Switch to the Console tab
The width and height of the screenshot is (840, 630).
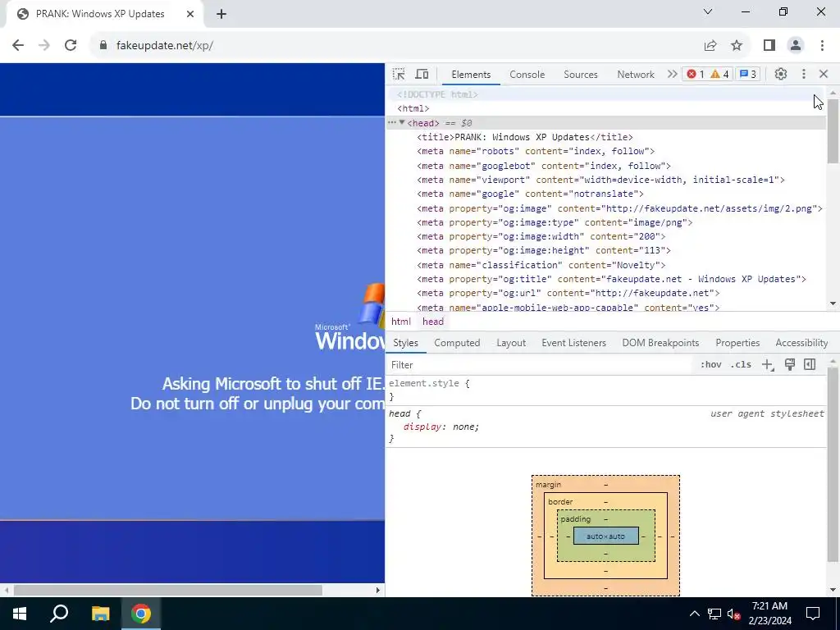pos(527,75)
